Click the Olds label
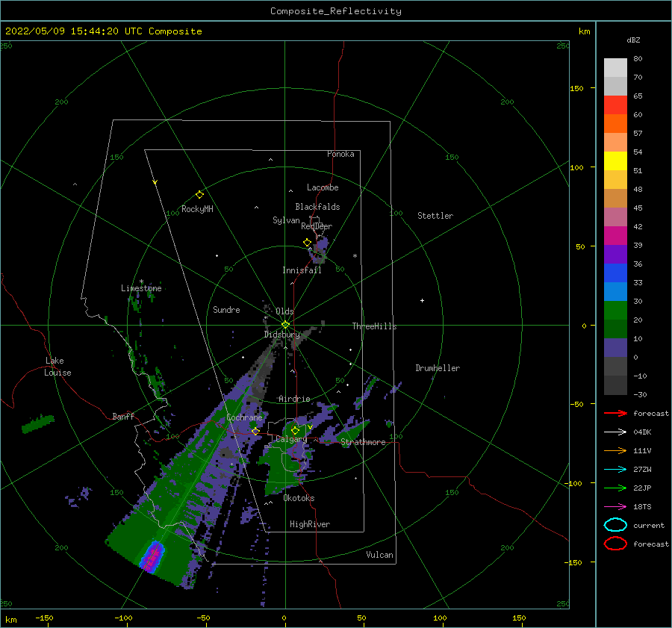Screen dimensions: 672x628 tap(284, 311)
